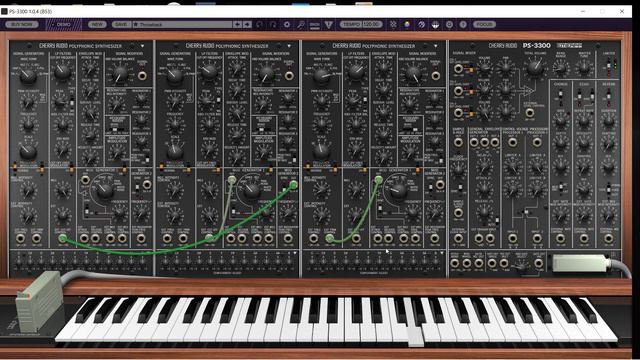The width and height of the screenshot is (640, 360).
Task: Click Signal Mixer second input jack
Action: (x=458, y=91)
